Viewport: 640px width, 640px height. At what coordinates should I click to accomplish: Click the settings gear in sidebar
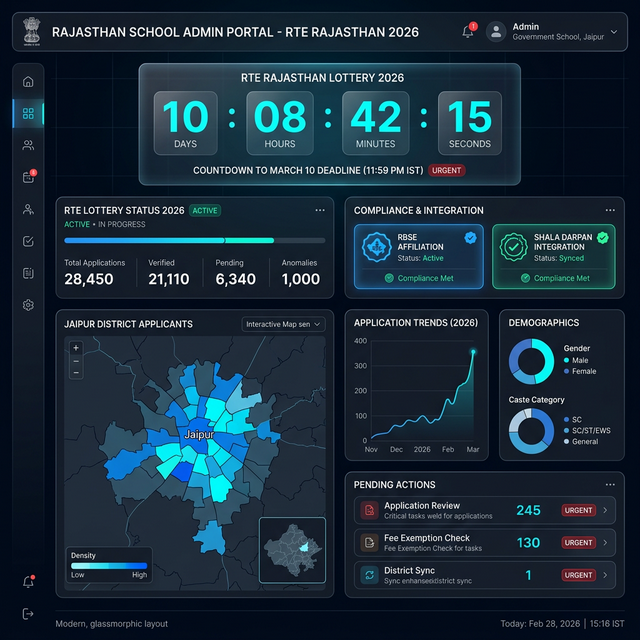28,305
